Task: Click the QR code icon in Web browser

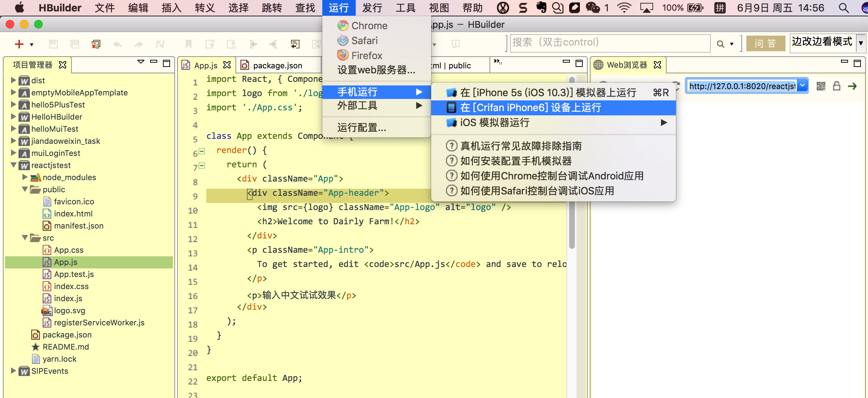Action: 821,86
